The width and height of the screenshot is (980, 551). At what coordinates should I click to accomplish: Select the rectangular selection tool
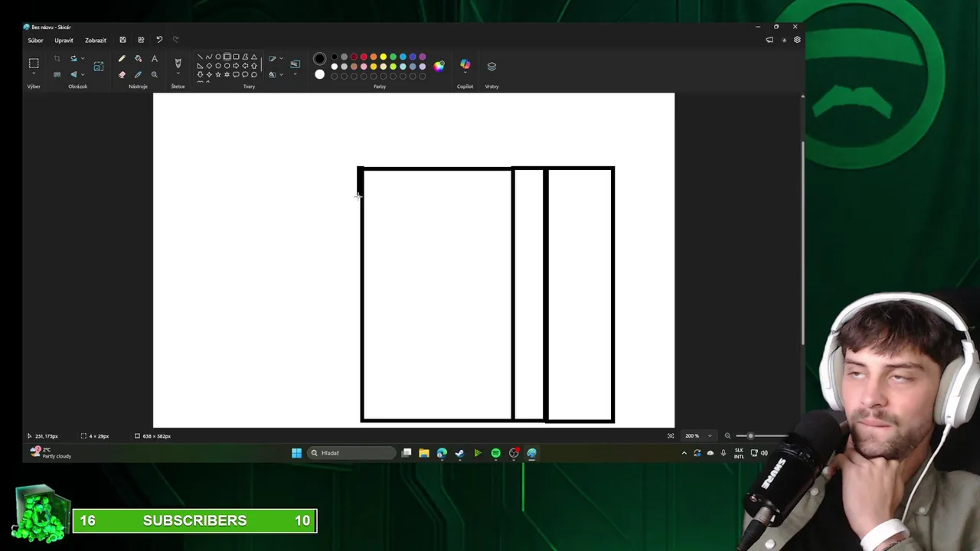(x=34, y=63)
